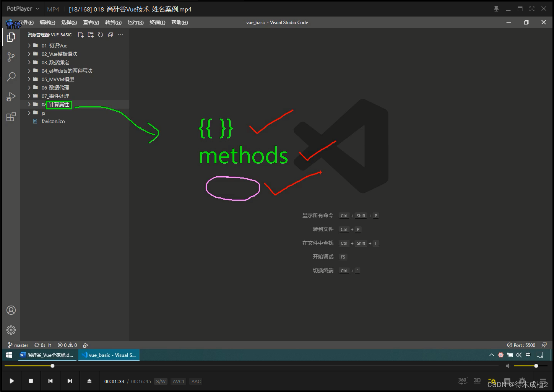Open the 转到(G) menu
This screenshot has height=392, width=554.
(113, 23)
